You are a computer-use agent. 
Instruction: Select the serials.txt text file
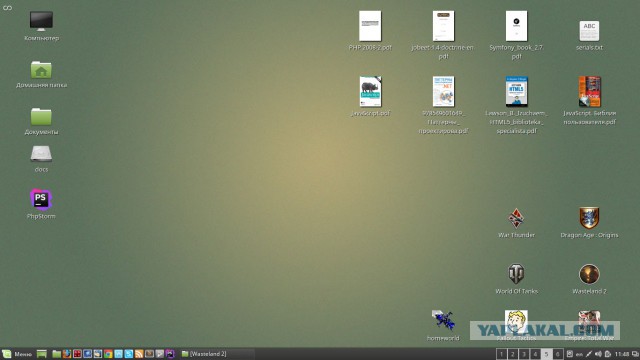pyautogui.click(x=589, y=36)
